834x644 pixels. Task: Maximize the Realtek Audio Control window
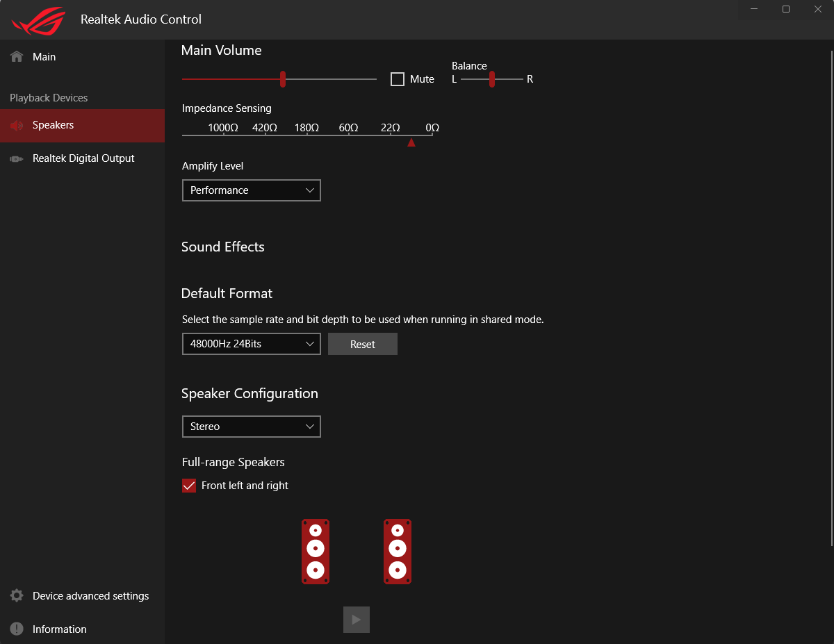pos(786,9)
